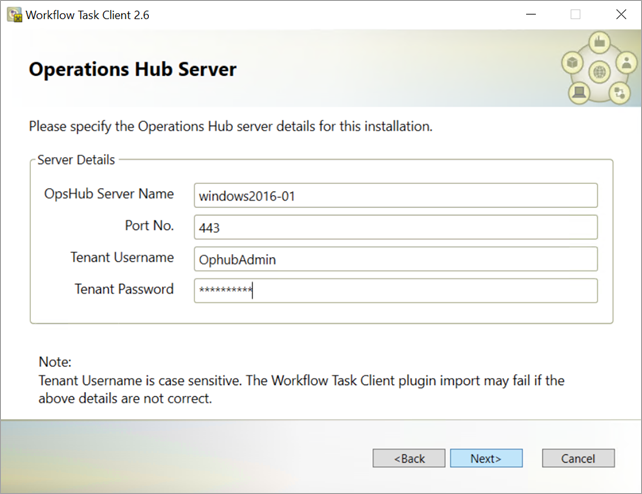
Task: Click the cube package icon in logo
Action: tap(572, 63)
